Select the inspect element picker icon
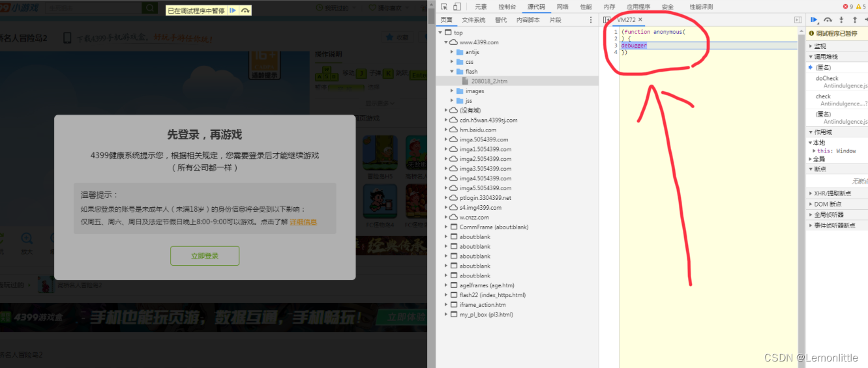The width and height of the screenshot is (868, 368). click(x=444, y=7)
